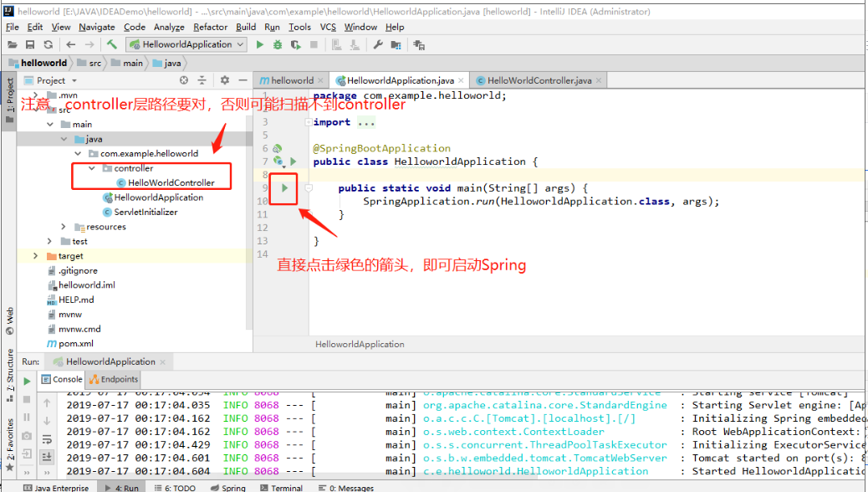Open the Project view dropdown arrow

tap(74, 81)
